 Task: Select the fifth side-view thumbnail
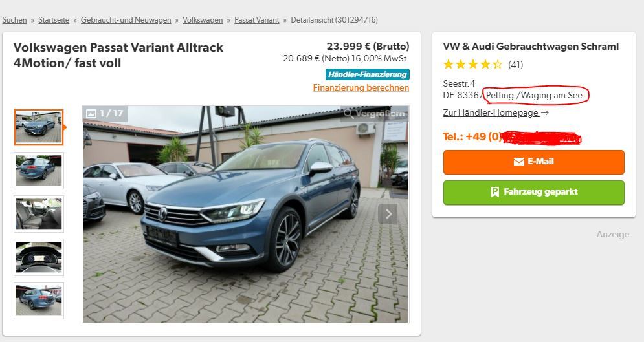click(39, 300)
